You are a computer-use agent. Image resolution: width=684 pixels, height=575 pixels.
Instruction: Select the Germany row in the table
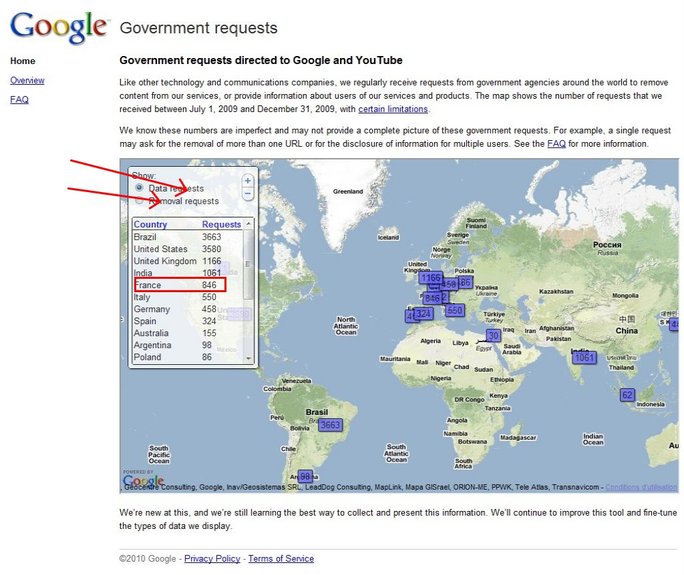(x=188, y=309)
